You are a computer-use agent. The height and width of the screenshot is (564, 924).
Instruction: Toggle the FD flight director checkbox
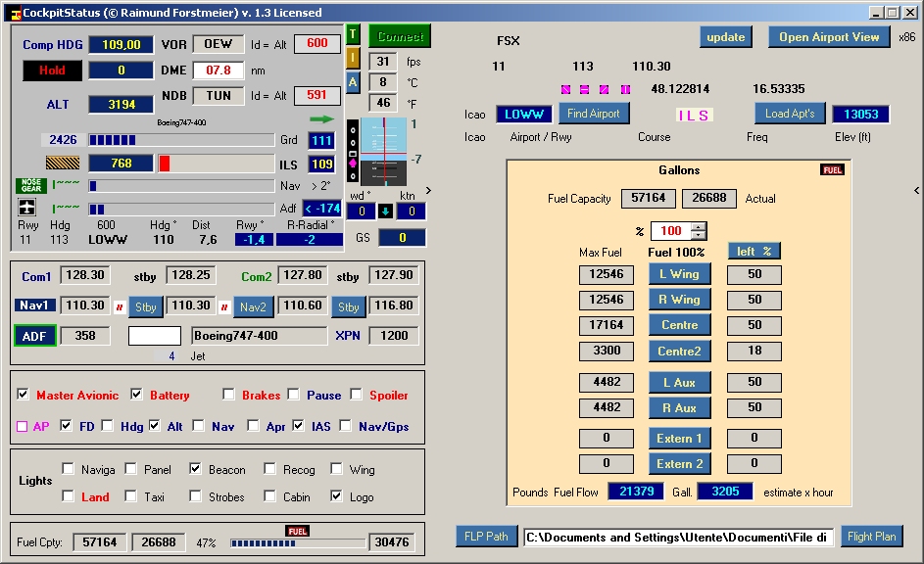coord(66,425)
